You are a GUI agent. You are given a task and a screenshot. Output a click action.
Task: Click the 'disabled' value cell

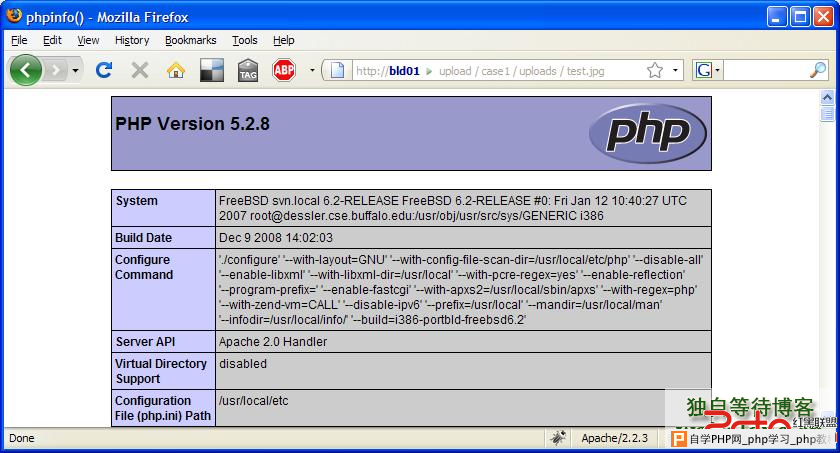point(463,371)
